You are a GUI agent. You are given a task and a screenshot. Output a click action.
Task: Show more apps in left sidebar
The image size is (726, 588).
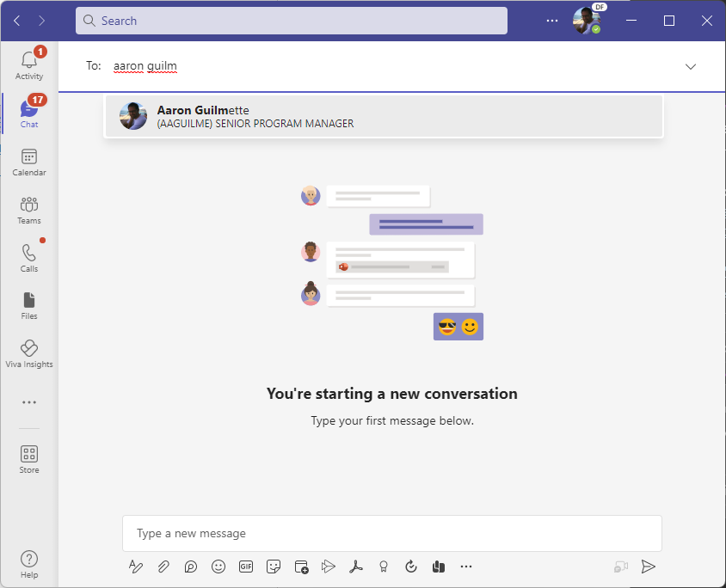point(29,402)
